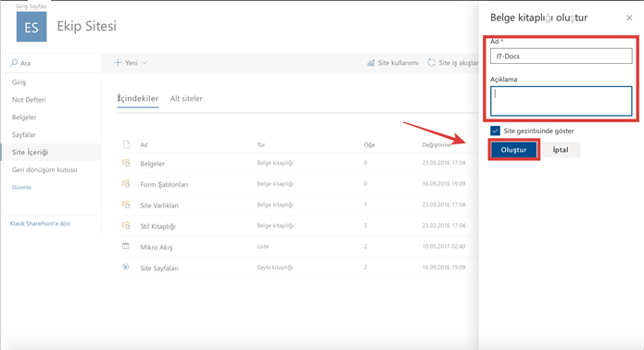Screen dimensions: 644x350
Task: Click the Site Varlıkları library icon
Action: click(126, 205)
